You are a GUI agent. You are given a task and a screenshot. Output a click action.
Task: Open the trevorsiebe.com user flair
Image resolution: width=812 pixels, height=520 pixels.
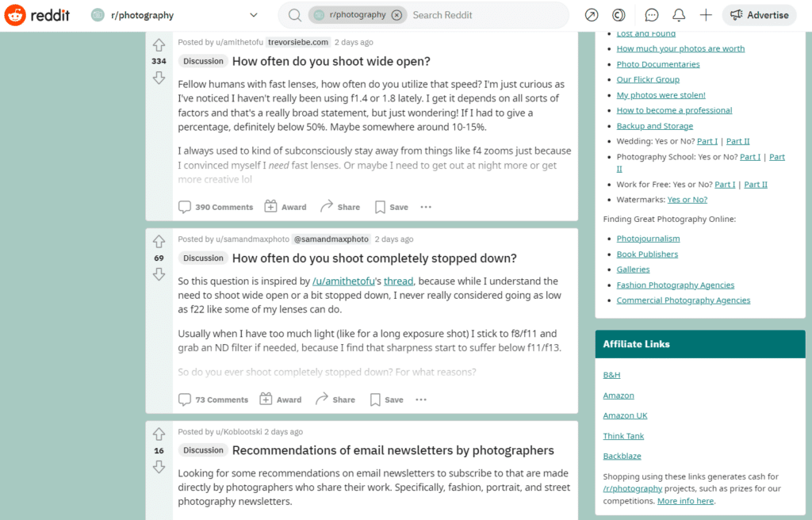[298, 43]
